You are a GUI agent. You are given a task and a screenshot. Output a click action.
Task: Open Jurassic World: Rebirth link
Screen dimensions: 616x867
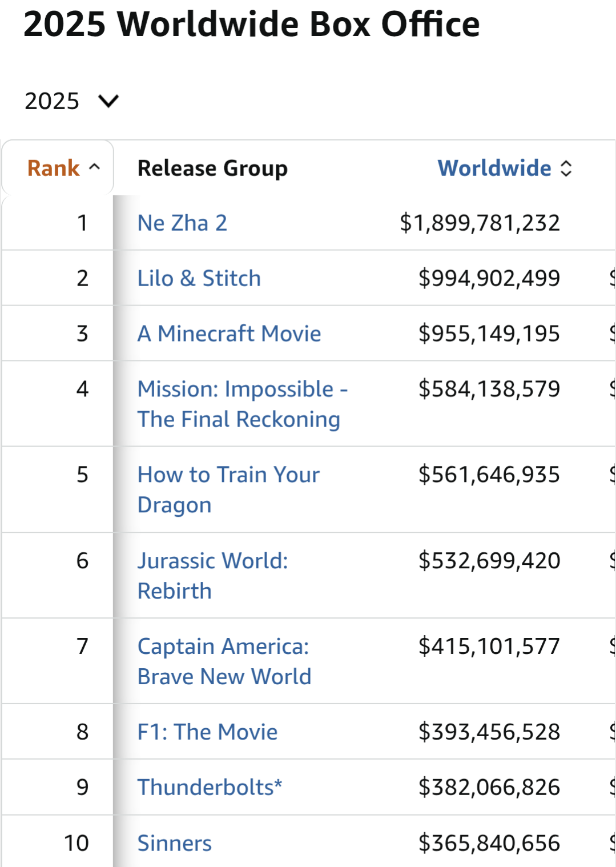tap(213, 576)
